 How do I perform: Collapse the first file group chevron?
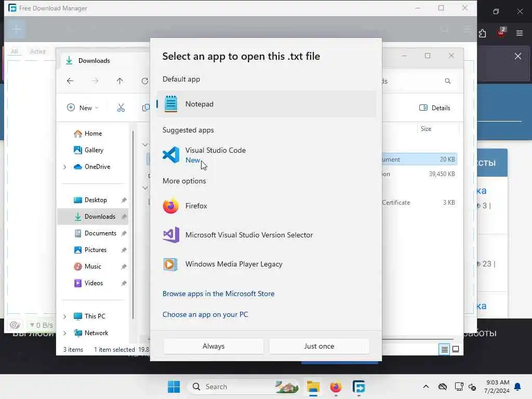click(145, 144)
